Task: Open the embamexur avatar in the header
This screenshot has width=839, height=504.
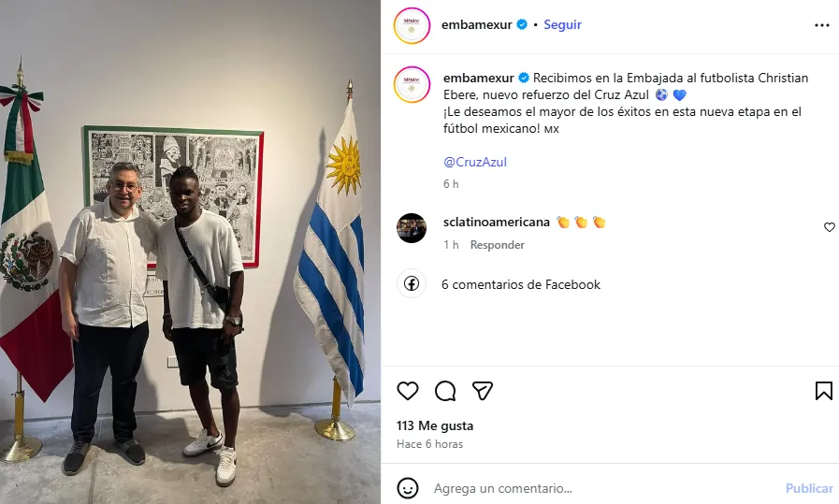Action: 412,25
